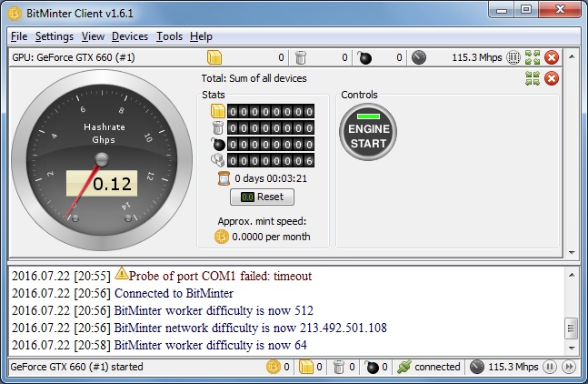Click the status bar bomb icon
The width and height of the screenshot is (588, 384).
click(372, 367)
